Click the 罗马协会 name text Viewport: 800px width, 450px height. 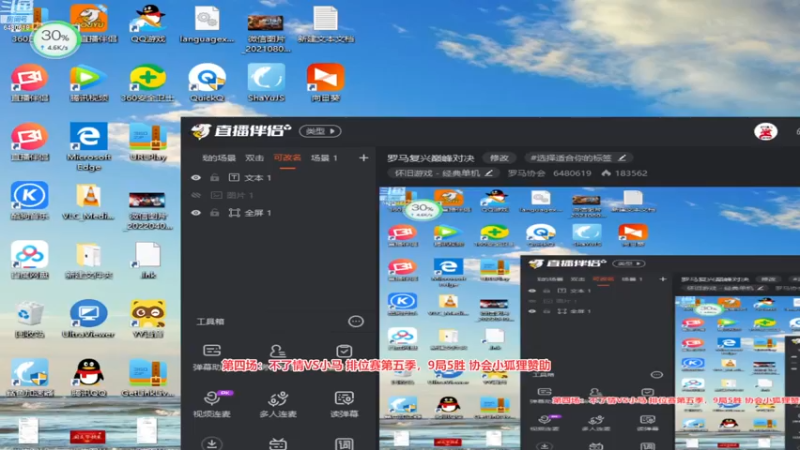tap(526, 173)
